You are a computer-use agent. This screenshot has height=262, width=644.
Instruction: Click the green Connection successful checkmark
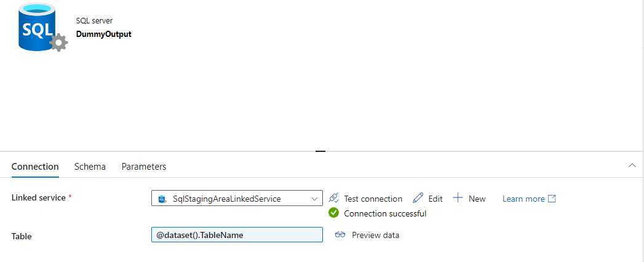click(x=334, y=213)
